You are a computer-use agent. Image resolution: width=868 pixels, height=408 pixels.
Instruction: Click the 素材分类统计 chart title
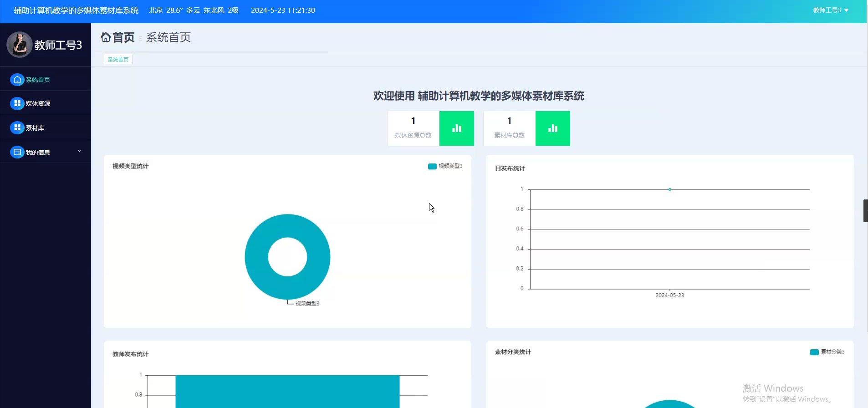(x=513, y=352)
